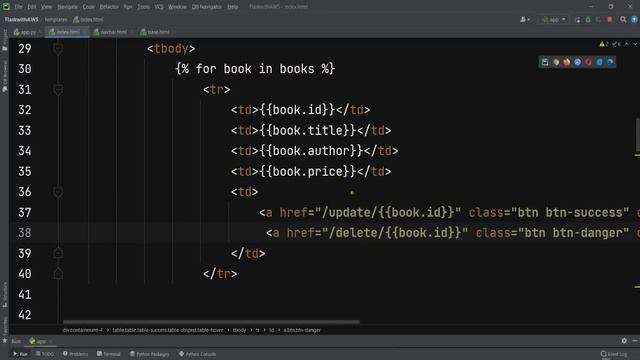
Task: Open page in Firefox browser icon
Action: click(567, 62)
